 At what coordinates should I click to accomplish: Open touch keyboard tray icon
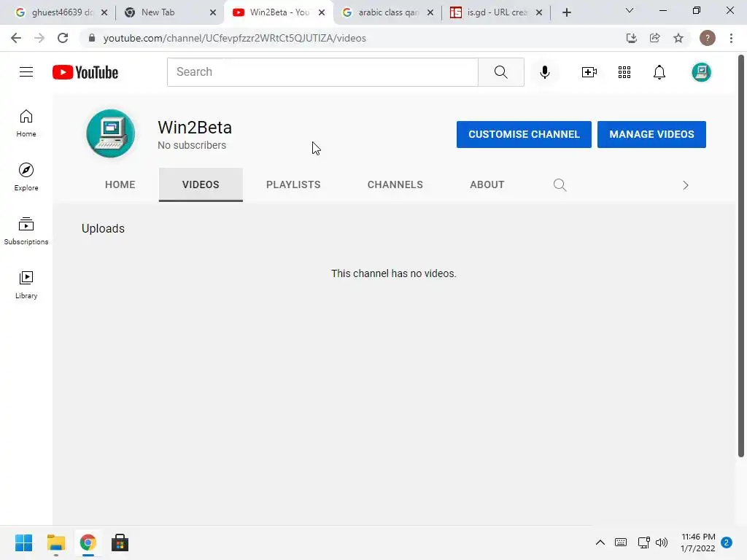[x=621, y=542]
